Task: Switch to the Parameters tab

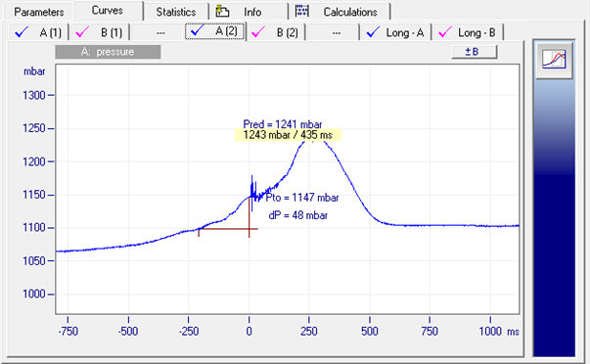Action: point(38,12)
